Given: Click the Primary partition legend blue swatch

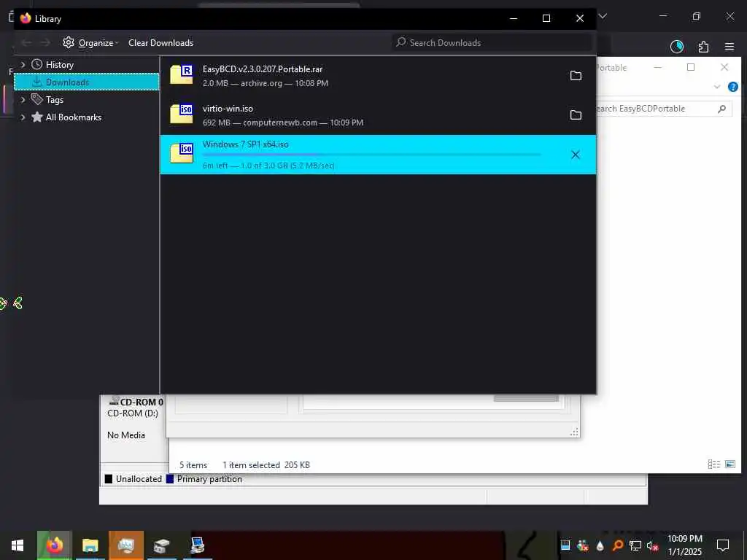Looking at the screenshot, I should coord(169,478).
